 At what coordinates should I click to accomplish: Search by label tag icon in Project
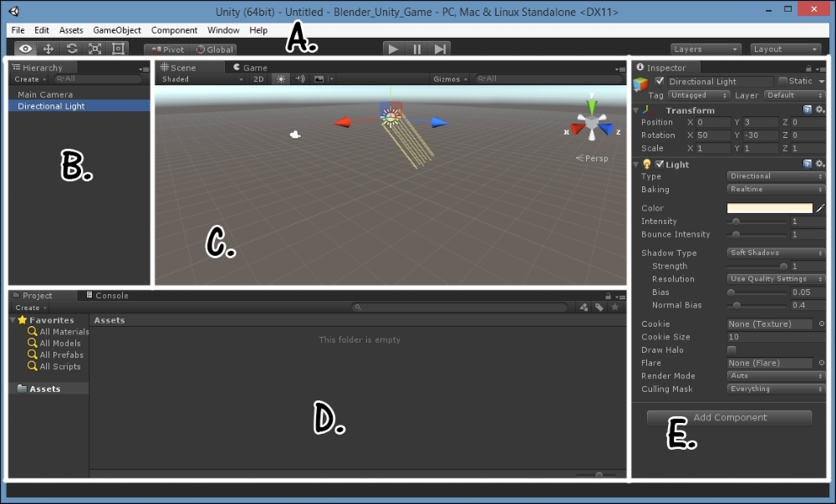coord(599,308)
